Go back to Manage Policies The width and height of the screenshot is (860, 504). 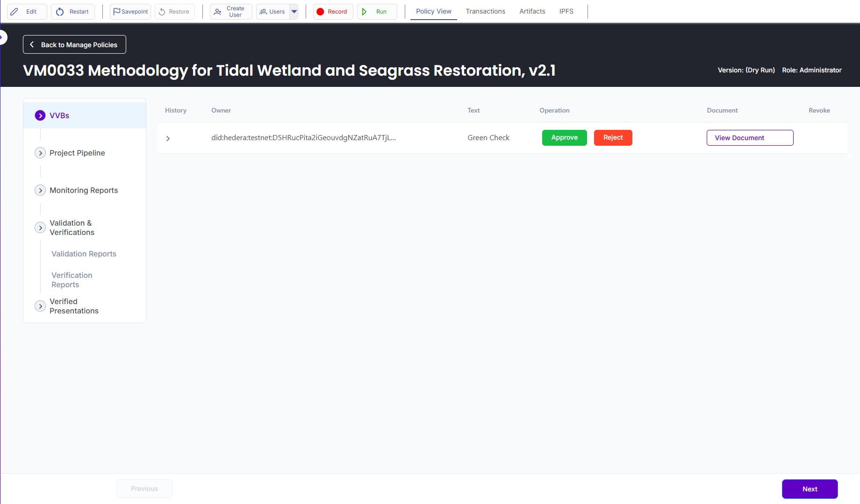tap(74, 45)
